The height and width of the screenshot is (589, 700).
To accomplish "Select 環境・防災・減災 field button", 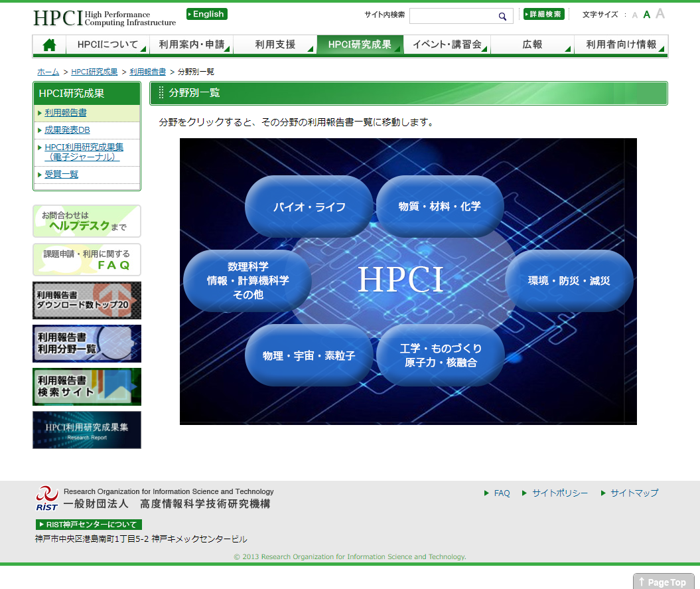I will click(x=569, y=281).
